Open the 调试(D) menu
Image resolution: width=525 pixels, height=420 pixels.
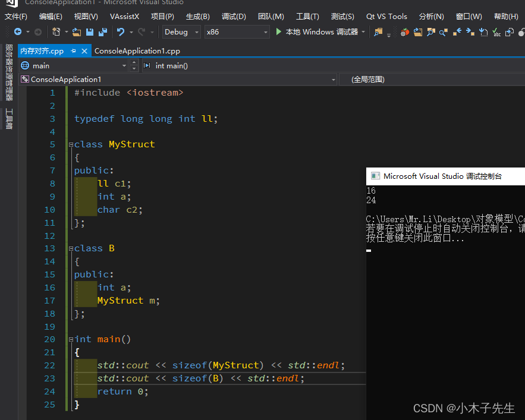(x=234, y=17)
